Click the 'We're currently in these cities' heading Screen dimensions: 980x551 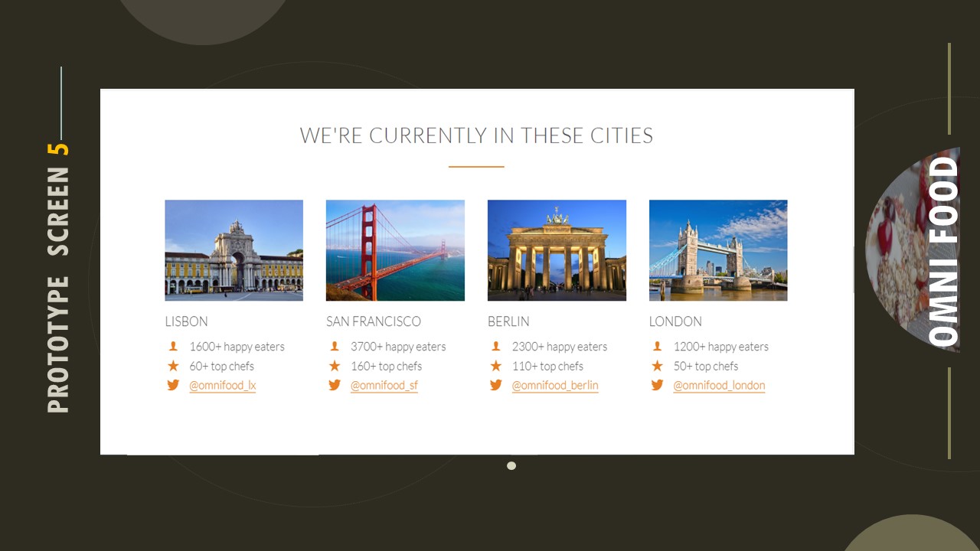(x=476, y=136)
